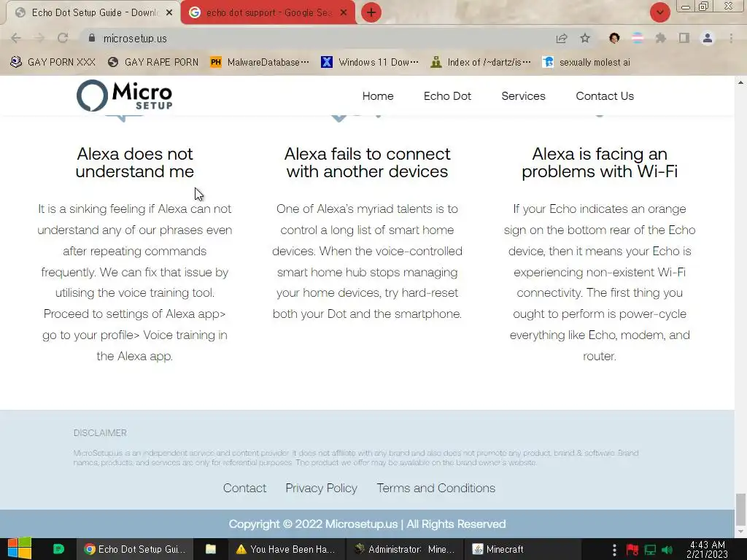Screen dimensions: 747x560
Task: Click the Micro Setup logo
Action: coord(124,96)
